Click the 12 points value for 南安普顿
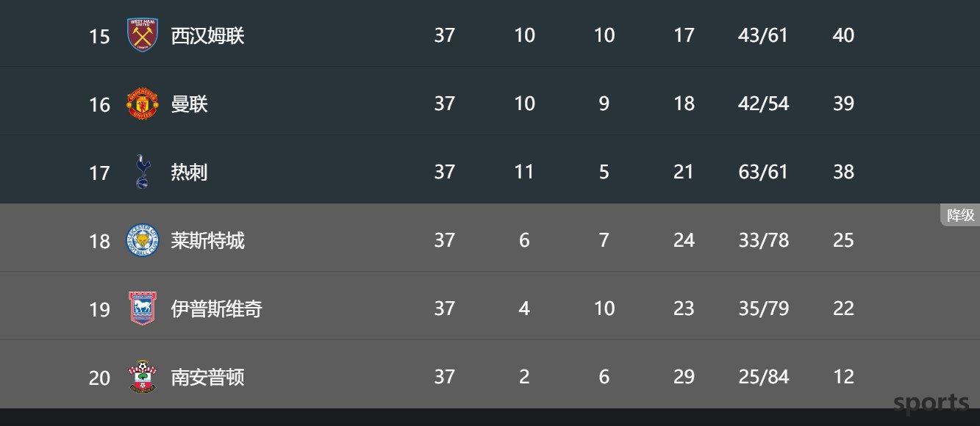Screen dimensions: 980x426 [843, 377]
